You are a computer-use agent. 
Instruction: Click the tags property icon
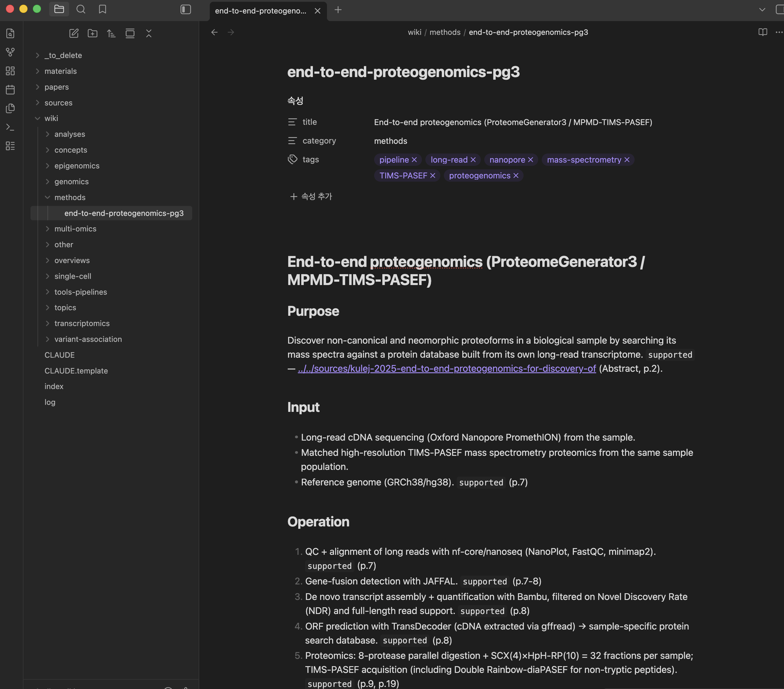(x=293, y=159)
